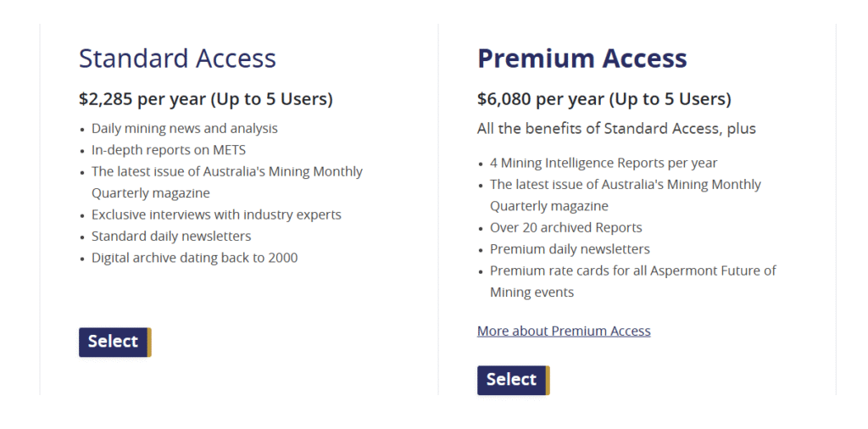Click 'Exclusive interviews with industry experts' item
Image resolution: width=868 pixels, height=429 pixels.
pyautogui.click(x=216, y=214)
